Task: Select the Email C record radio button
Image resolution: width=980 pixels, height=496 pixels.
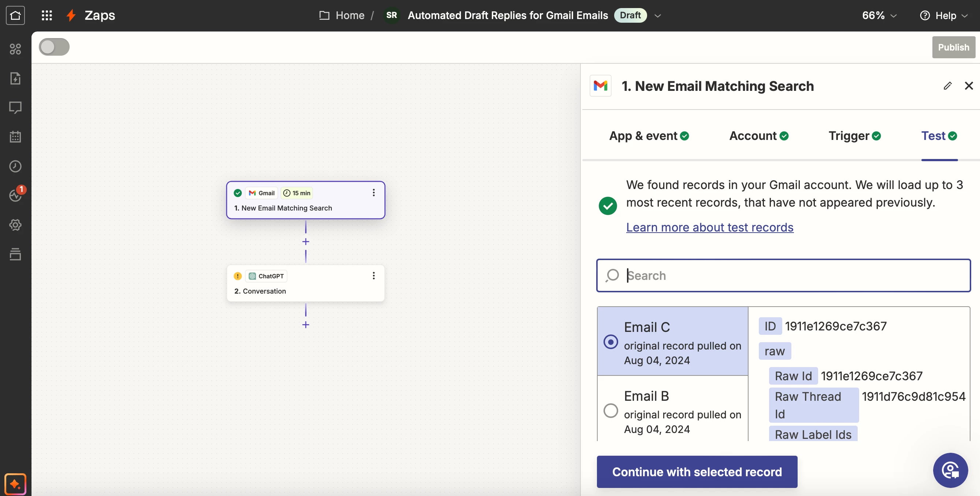Action: pyautogui.click(x=610, y=342)
